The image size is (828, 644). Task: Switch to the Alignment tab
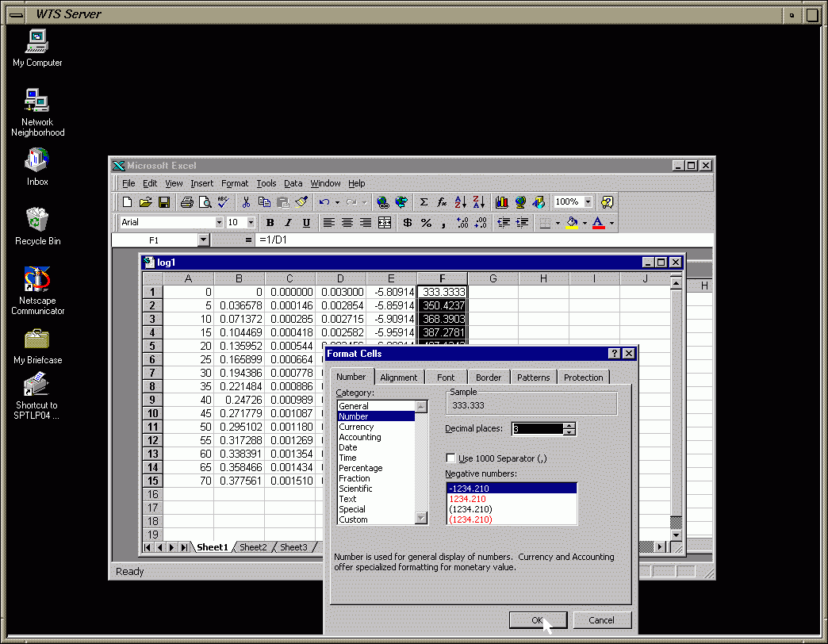398,378
